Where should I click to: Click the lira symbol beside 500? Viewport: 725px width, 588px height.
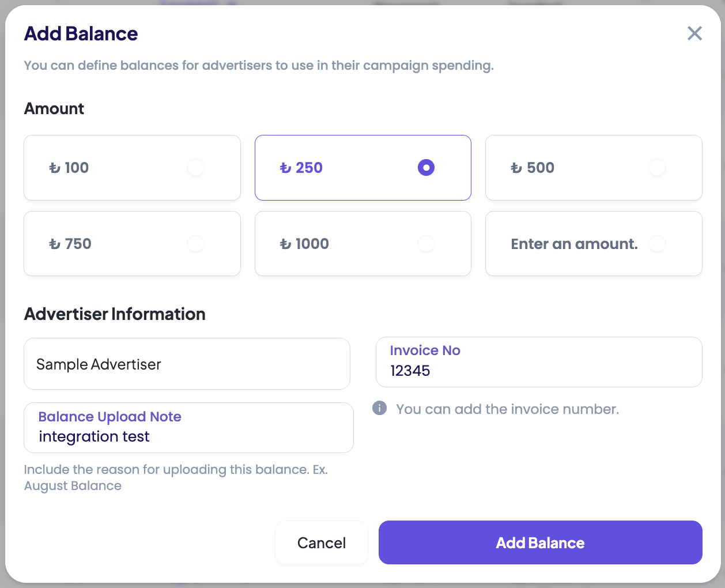click(x=516, y=168)
